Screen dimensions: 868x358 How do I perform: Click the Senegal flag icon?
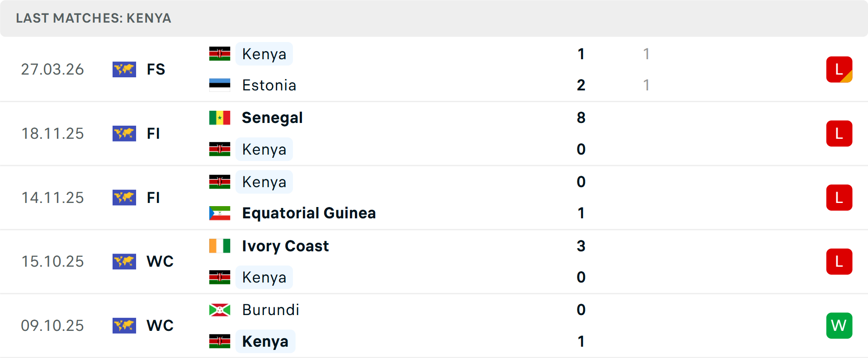[220, 118]
